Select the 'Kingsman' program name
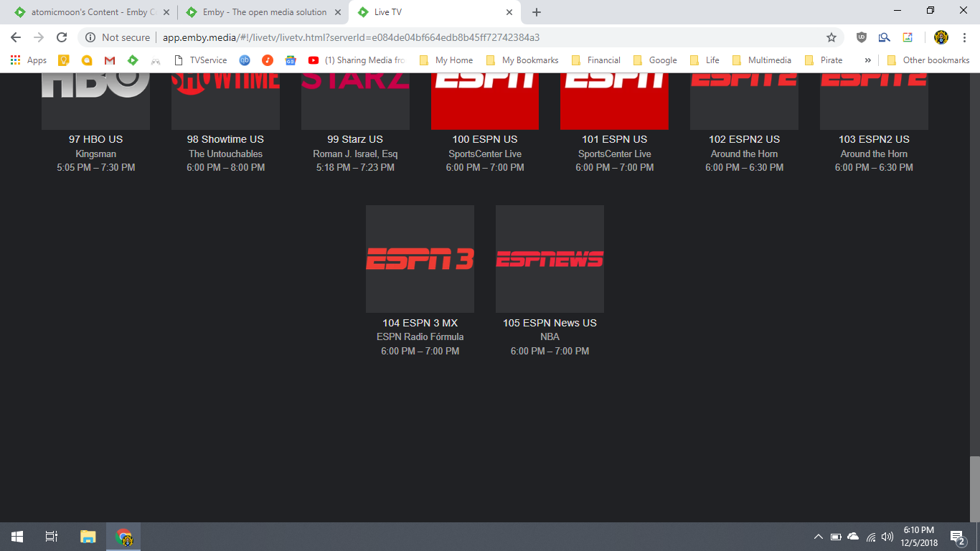Image resolution: width=980 pixels, height=551 pixels. (95, 154)
